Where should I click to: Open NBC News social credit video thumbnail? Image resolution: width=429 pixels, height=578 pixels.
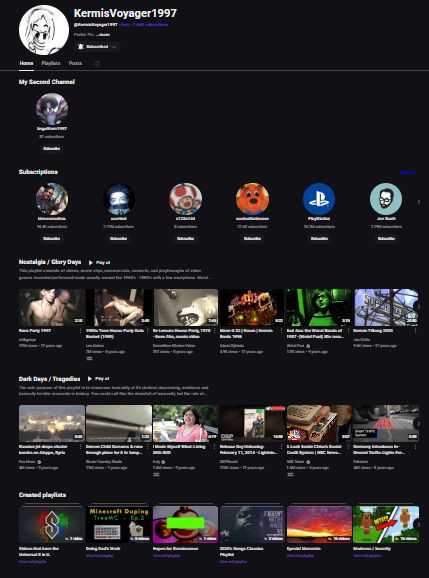(x=319, y=423)
